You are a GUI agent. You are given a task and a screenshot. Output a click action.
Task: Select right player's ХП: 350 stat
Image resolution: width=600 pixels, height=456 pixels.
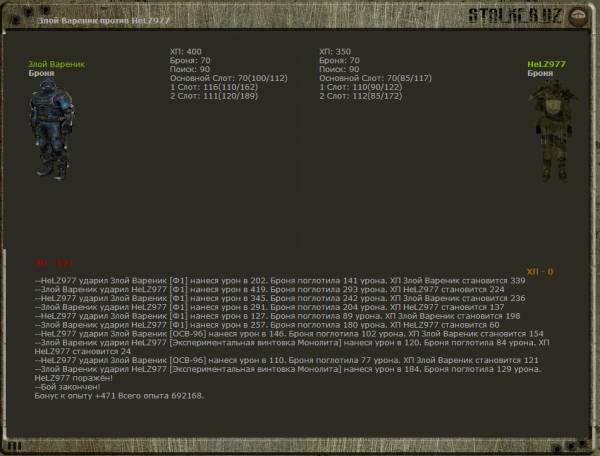334,51
